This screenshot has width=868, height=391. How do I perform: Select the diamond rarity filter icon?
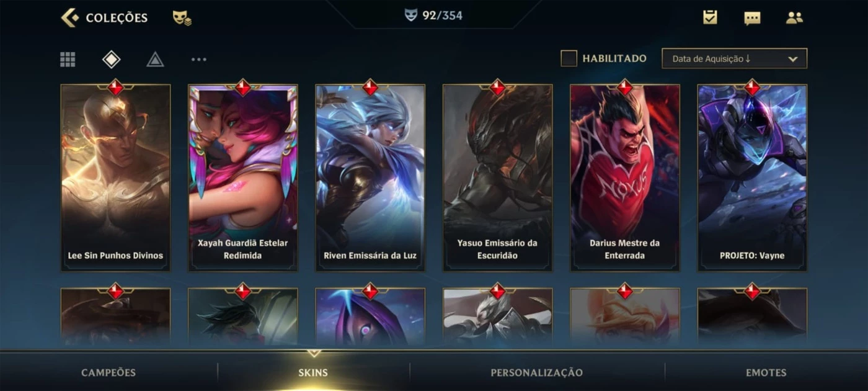click(111, 60)
